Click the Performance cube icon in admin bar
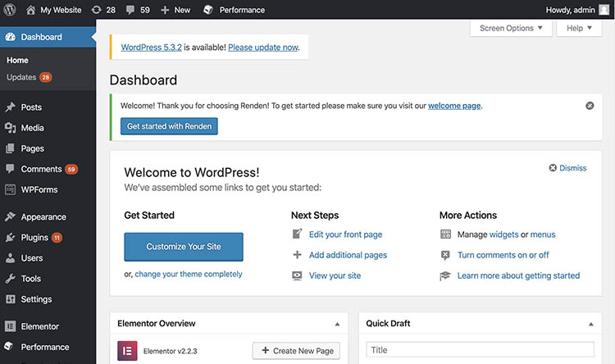This screenshot has height=364, width=615. click(208, 10)
